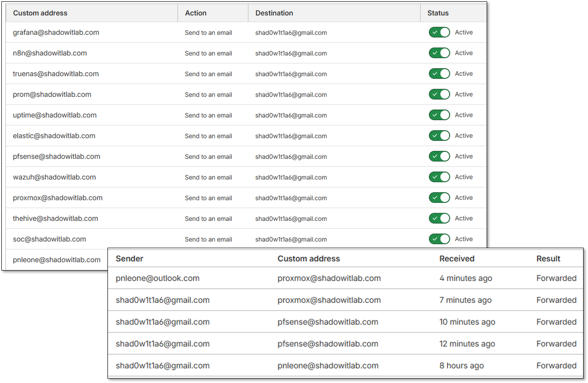Open the pnleone@shadowitlab.com alias entry
Screen dimensions: 588x383
tap(56, 260)
